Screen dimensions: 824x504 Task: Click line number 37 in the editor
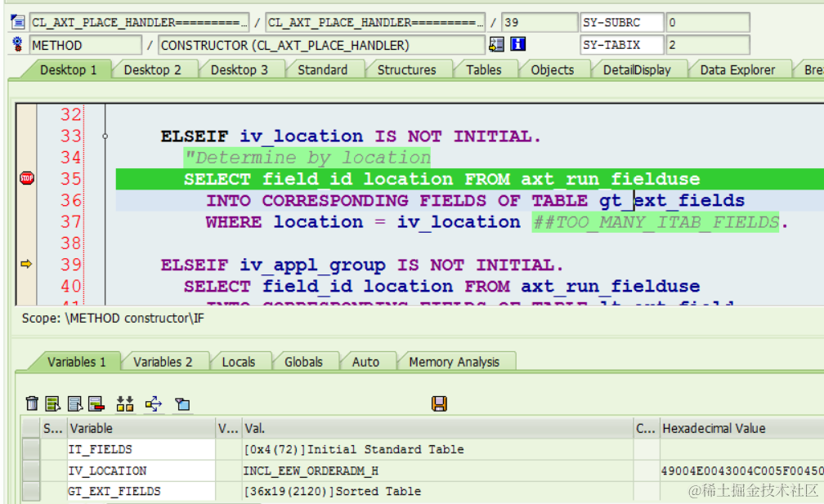point(71,221)
